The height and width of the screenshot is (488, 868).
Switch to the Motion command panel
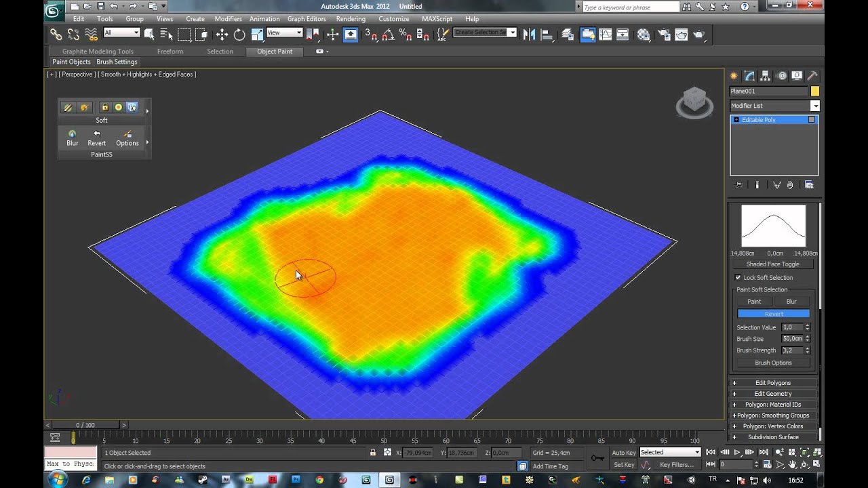(x=782, y=76)
